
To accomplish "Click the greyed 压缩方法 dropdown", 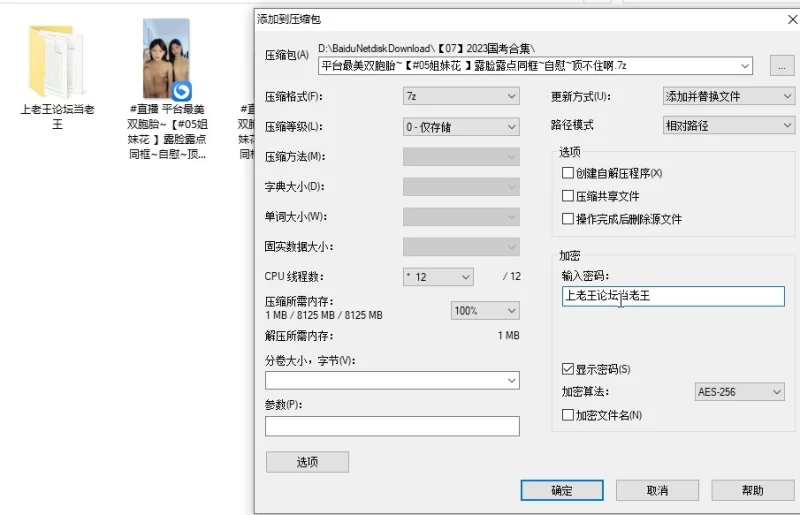I will pos(461,157).
